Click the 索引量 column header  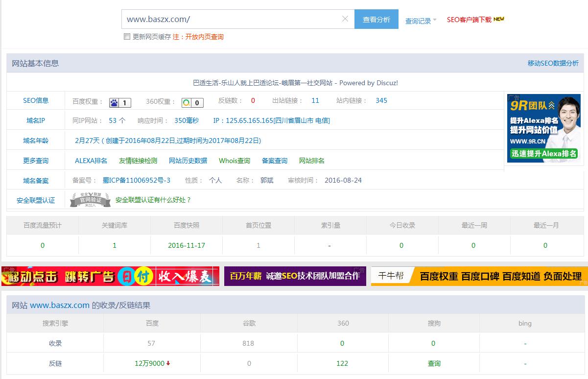click(x=330, y=225)
